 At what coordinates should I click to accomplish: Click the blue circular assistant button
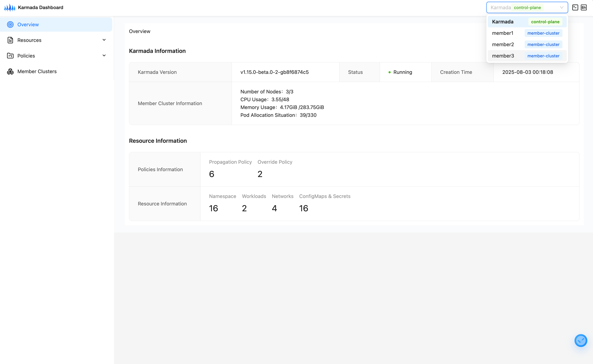click(581, 340)
